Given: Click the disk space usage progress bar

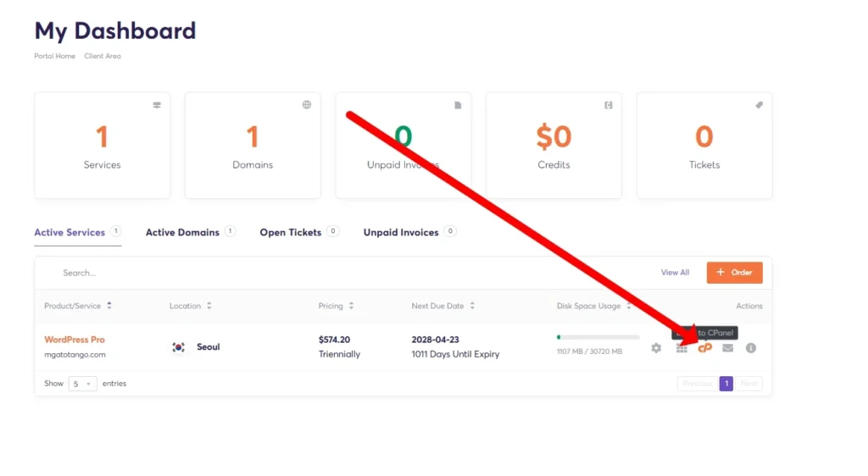Looking at the screenshot, I should click(598, 337).
